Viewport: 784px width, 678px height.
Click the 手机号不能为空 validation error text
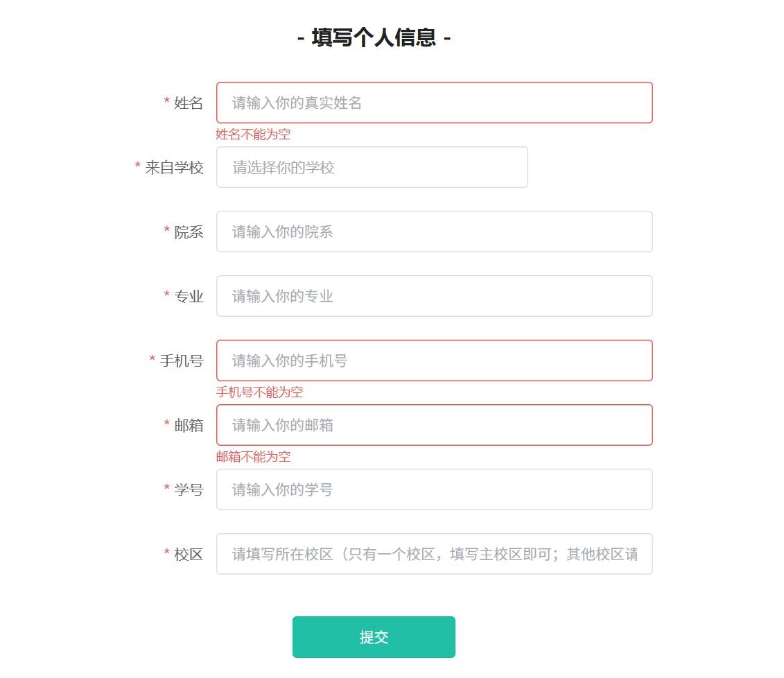point(259,392)
